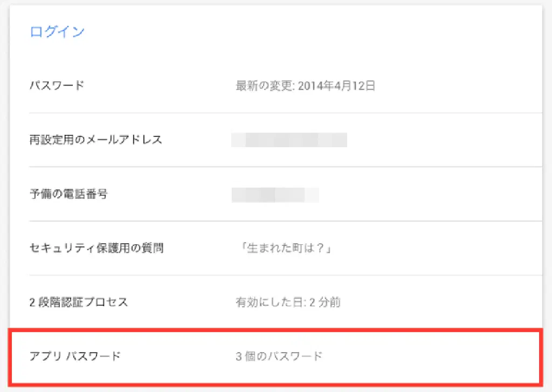Click the 3 個のパスワード count text
Screen dimensions: 552x392
tap(279, 356)
